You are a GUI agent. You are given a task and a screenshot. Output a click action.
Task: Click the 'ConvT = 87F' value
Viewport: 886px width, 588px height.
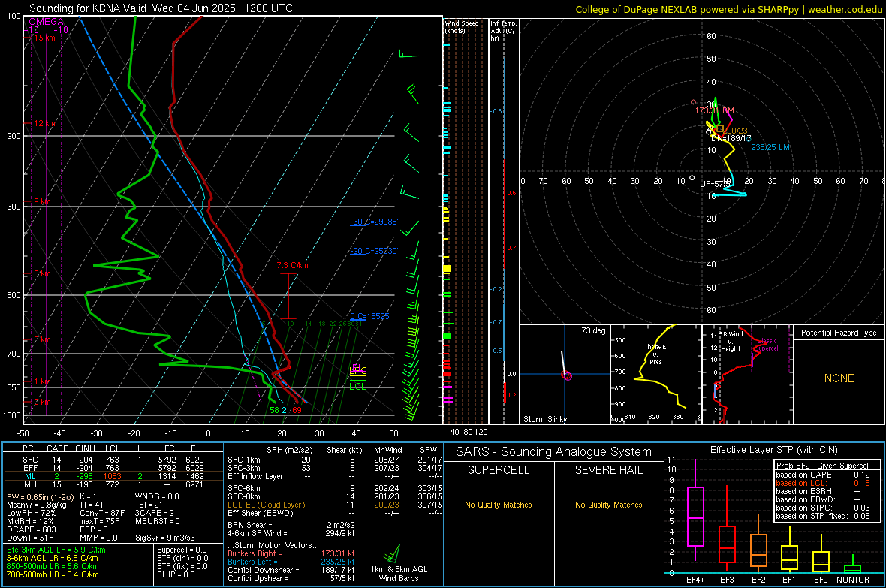pos(102,514)
